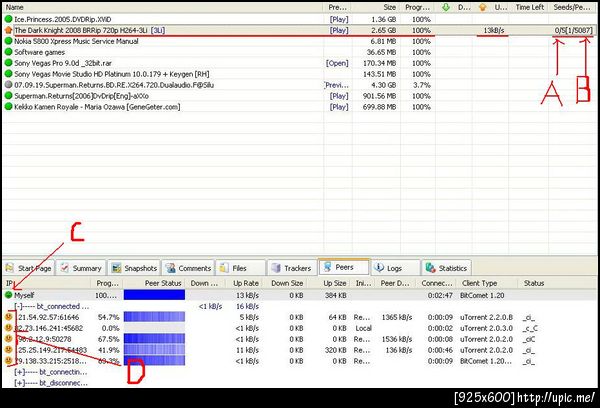
Task: Click the BitComet 1.20 client type of Myself
Action: pyautogui.click(x=482, y=295)
